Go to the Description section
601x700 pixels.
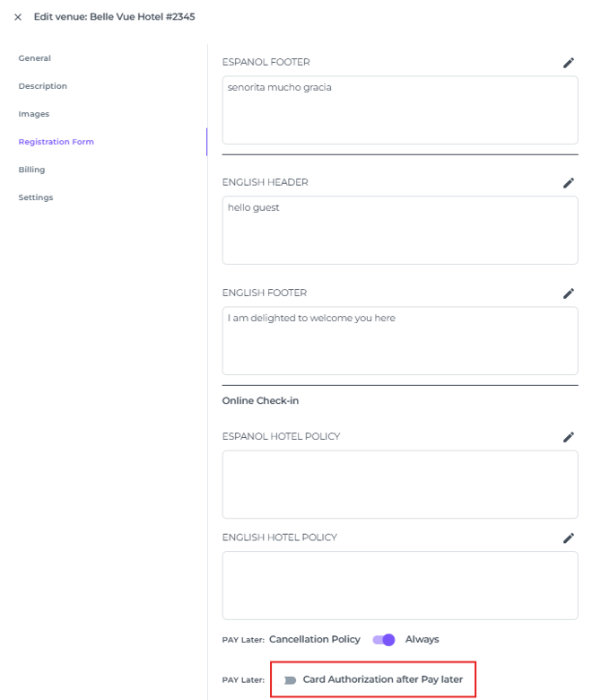tap(43, 86)
